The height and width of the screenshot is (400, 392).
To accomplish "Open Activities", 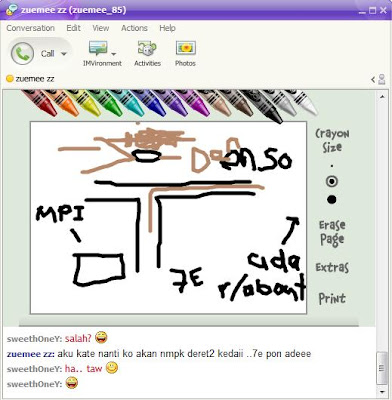I will [147, 53].
